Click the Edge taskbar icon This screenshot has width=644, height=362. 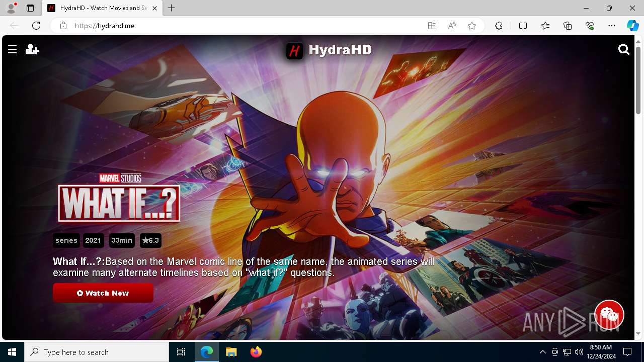click(207, 352)
